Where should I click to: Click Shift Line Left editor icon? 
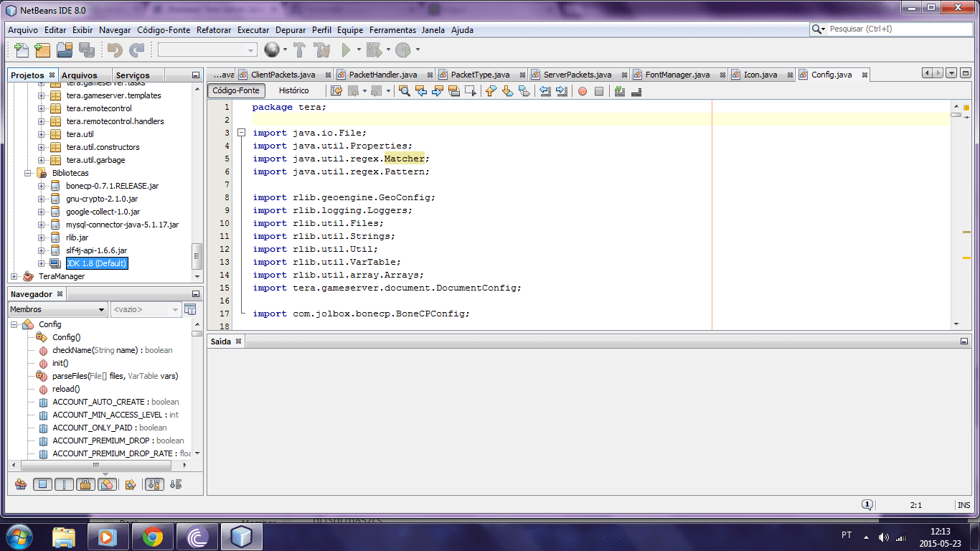tap(545, 91)
